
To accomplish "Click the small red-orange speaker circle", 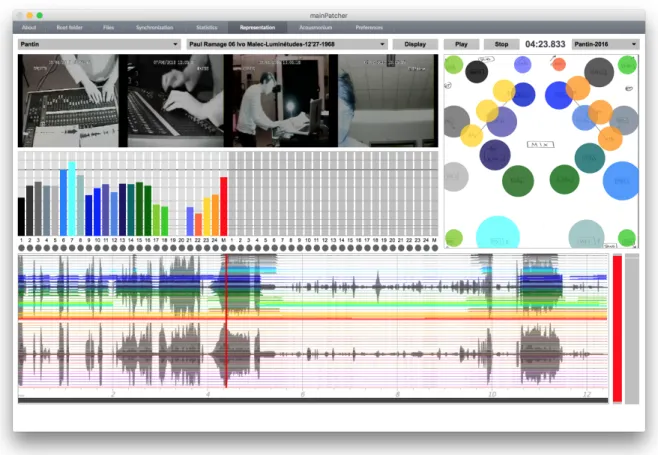I will coord(559,65).
